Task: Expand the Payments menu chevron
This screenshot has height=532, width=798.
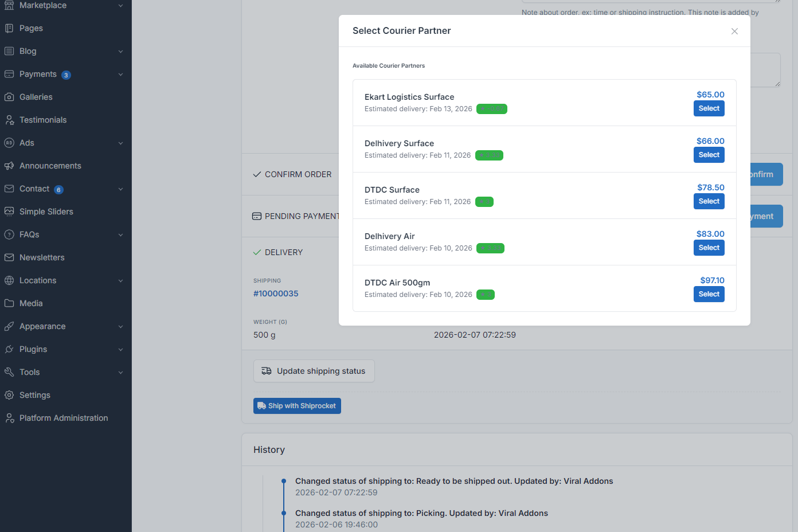Action: point(120,75)
